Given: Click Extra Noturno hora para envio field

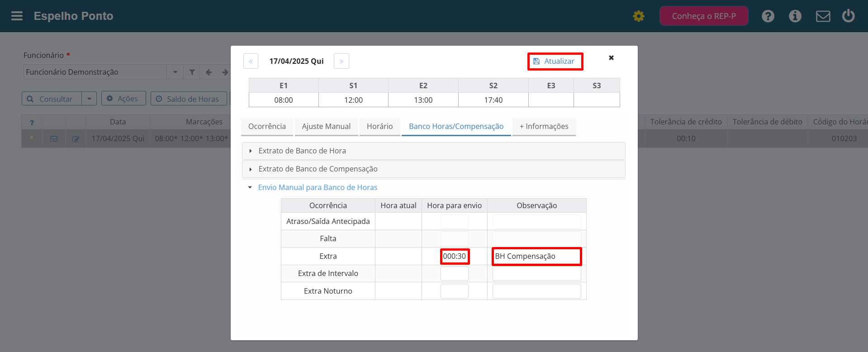Looking at the screenshot, I should (x=454, y=291).
